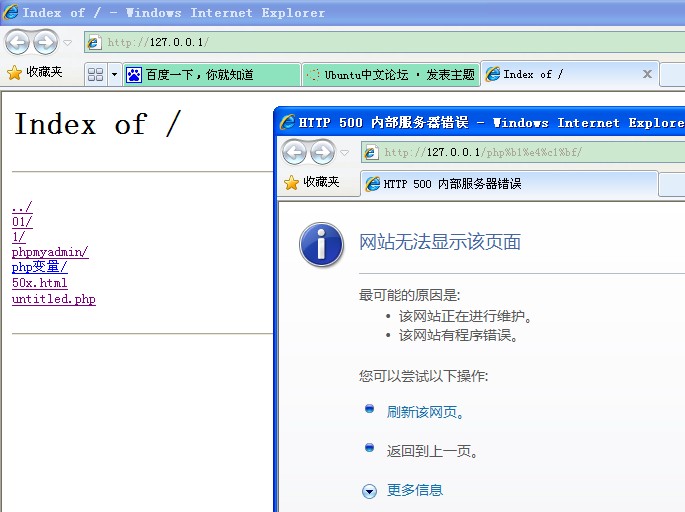The width and height of the screenshot is (685, 512).
Task: Open 收藏夹 favorites in HTTP 500 window
Action: point(312,182)
